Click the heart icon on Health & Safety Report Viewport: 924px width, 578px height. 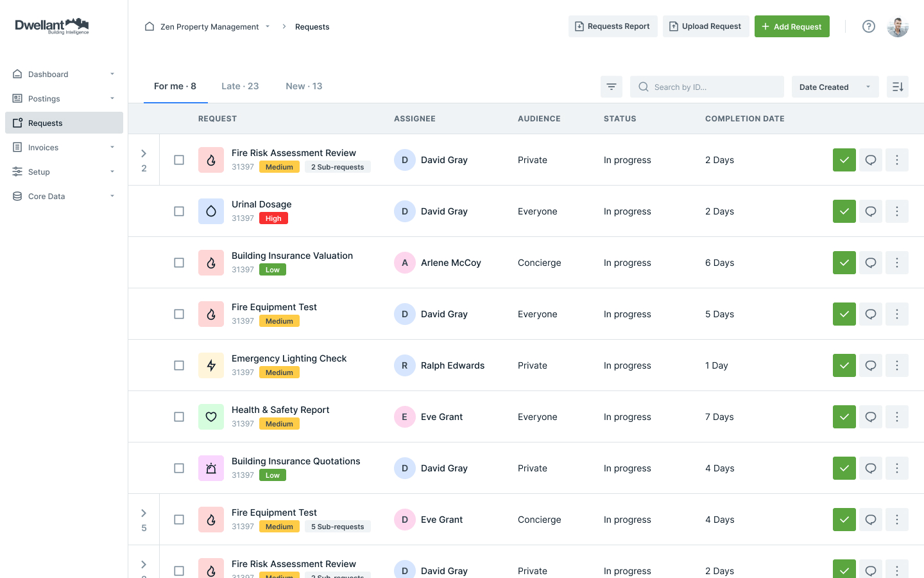click(211, 416)
